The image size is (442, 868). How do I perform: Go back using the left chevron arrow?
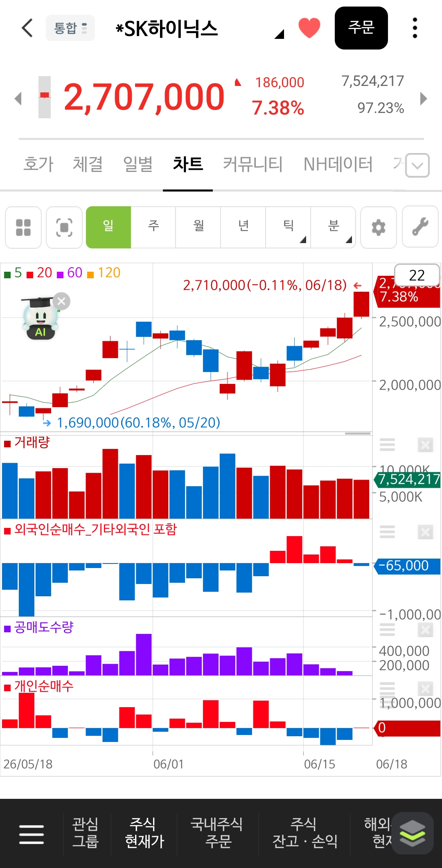27,28
